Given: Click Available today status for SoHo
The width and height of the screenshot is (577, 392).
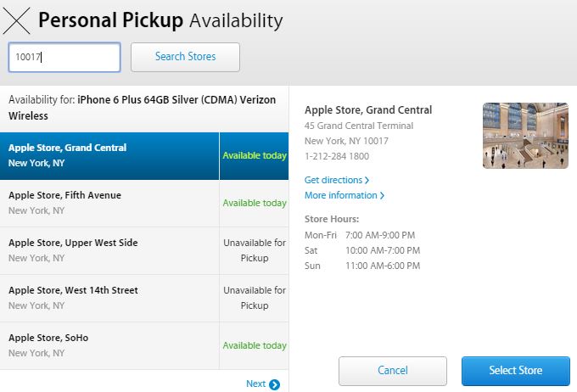Looking at the screenshot, I should click(255, 346).
